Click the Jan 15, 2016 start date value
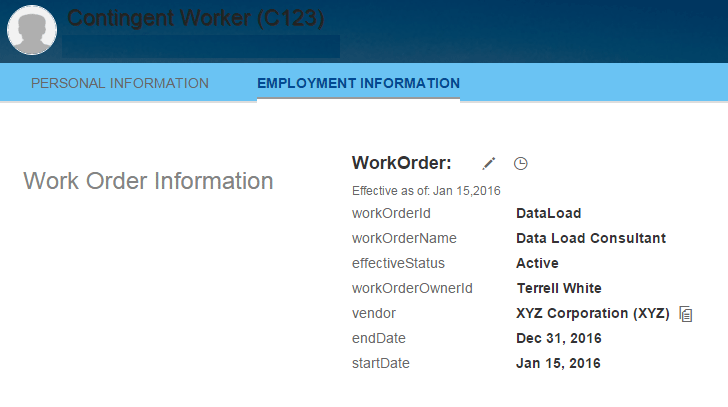The height and width of the screenshot is (407, 728). tap(558, 363)
